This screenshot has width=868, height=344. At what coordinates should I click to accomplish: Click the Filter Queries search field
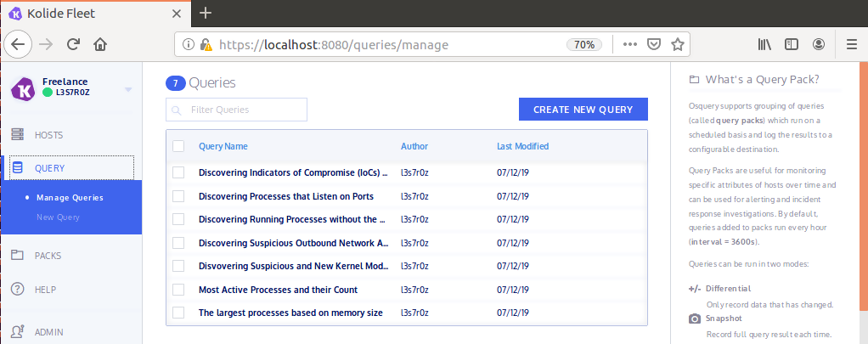click(x=243, y=110)
